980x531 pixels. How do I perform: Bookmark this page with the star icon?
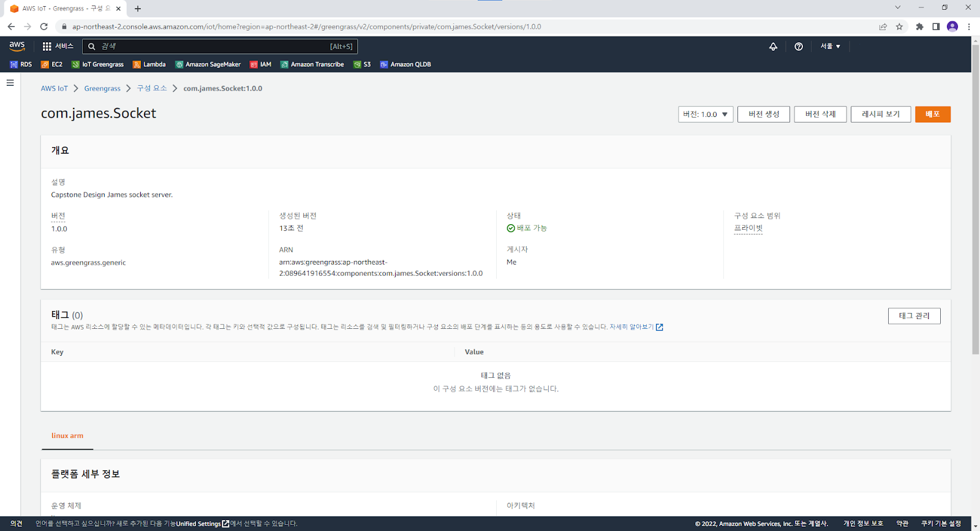pyautogui.click(x=899, y=26)
